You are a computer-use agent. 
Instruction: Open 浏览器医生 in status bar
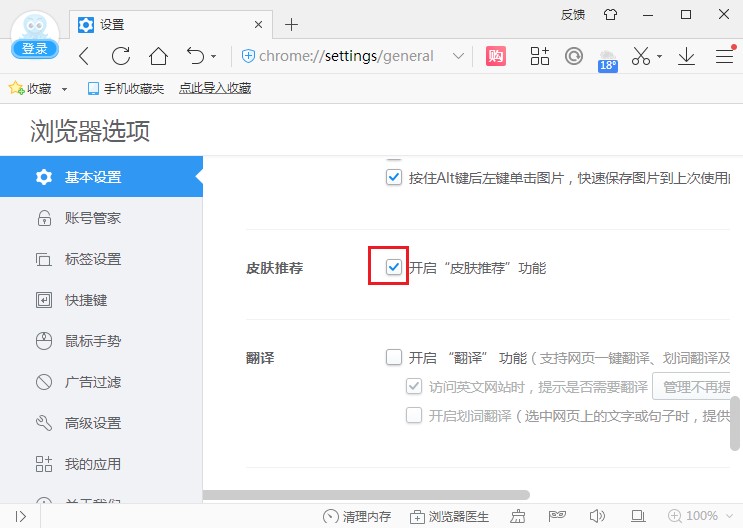coord(449,516)
